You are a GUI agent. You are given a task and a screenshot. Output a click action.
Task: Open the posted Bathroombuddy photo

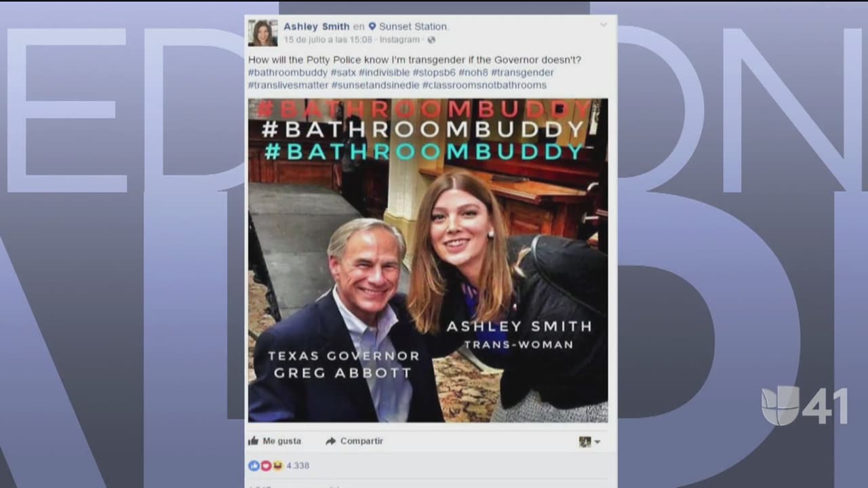tap(428, 260)
